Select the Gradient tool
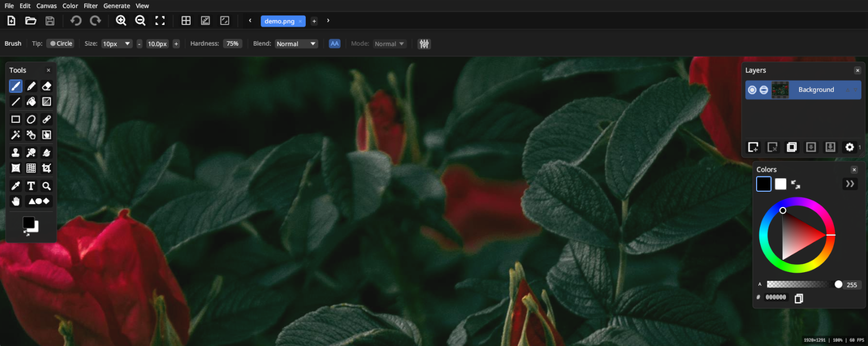The height and width of the screenshot is (346, 868). coord(47,102)
